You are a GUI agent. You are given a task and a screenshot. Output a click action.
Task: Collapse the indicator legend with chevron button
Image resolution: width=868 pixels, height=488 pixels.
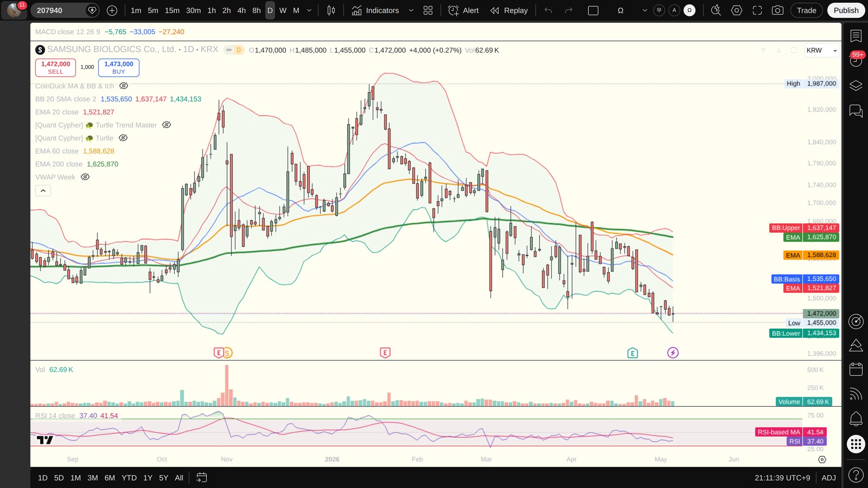43,190
